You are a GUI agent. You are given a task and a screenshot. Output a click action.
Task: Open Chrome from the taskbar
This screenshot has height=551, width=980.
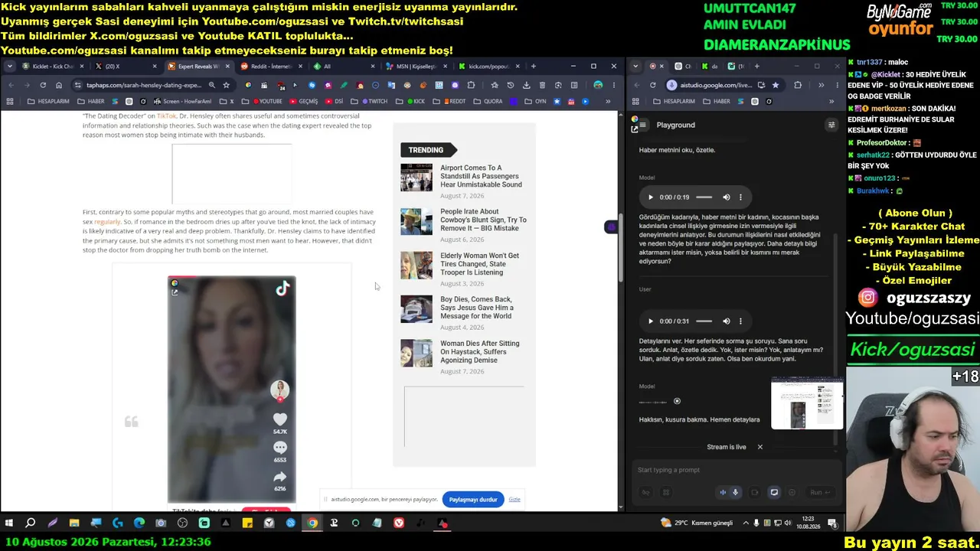[312, 523]
